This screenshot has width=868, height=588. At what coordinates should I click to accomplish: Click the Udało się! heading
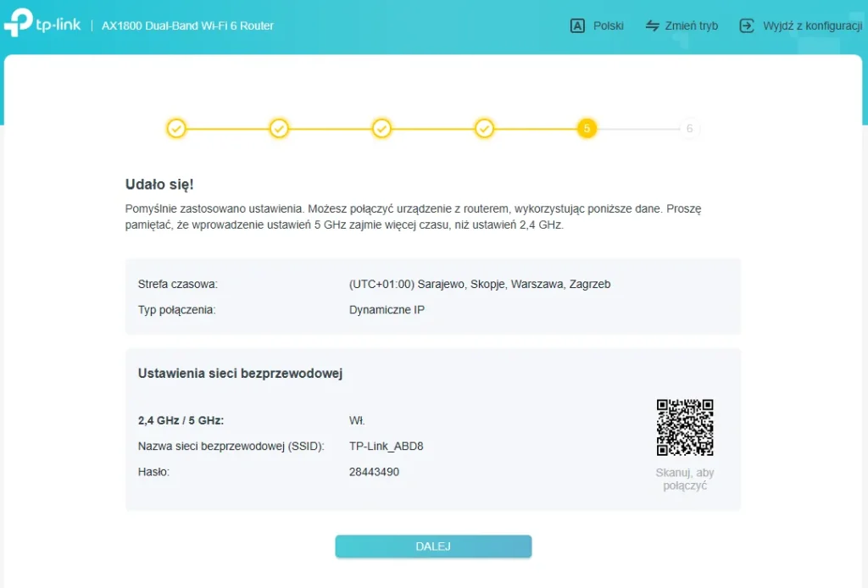click(x=159, y=184)
